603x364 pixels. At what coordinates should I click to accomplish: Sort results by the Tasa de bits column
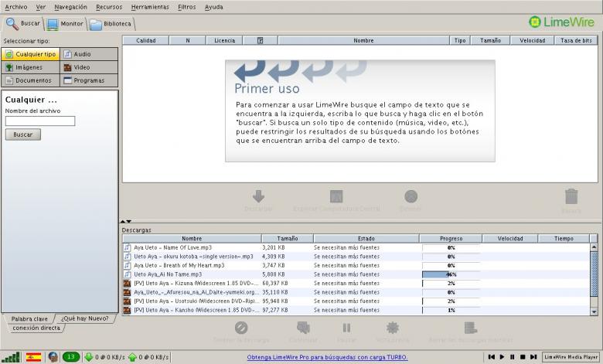[576, 40]
